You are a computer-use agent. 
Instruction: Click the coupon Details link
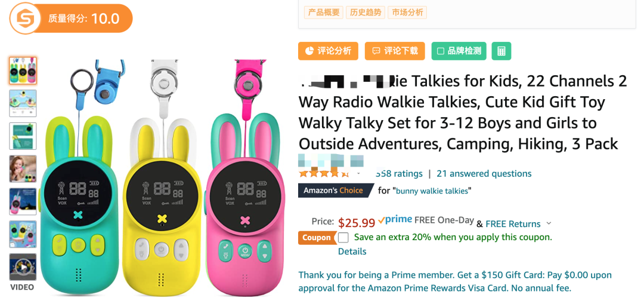[x=352, y=251]
